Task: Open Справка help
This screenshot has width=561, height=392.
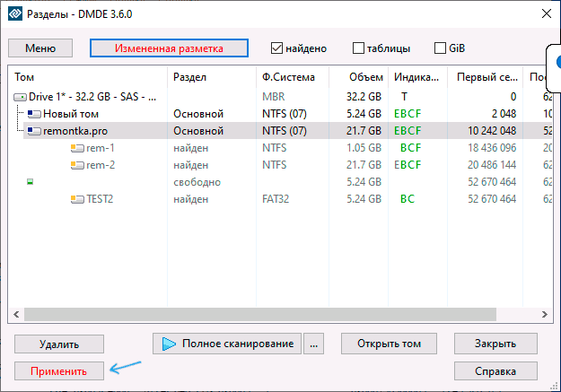Action: [495, 370]
